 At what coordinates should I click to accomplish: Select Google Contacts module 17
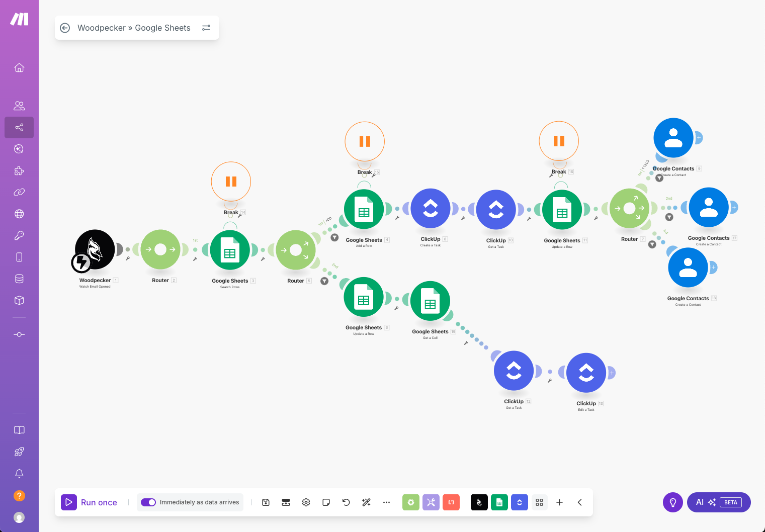[709, 207]
